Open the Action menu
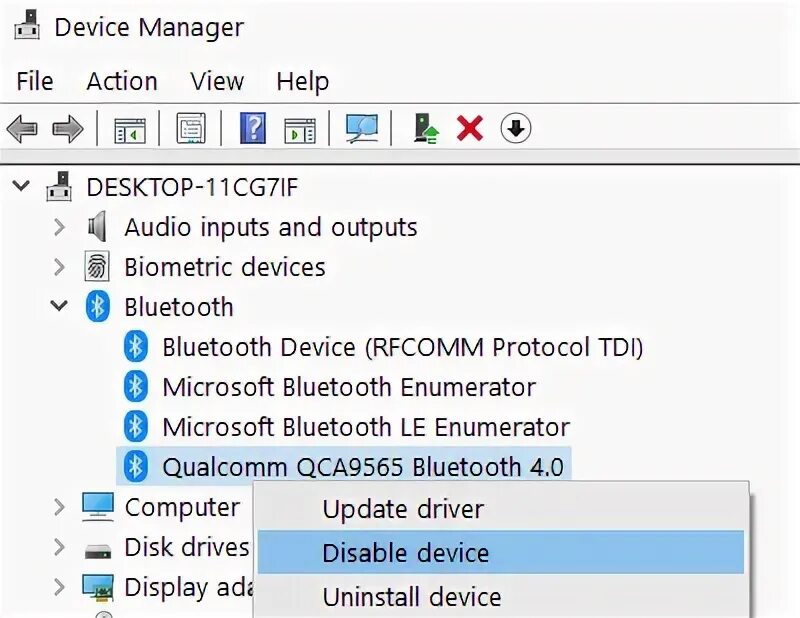This screenshot has height=618, width=800. 122,81
